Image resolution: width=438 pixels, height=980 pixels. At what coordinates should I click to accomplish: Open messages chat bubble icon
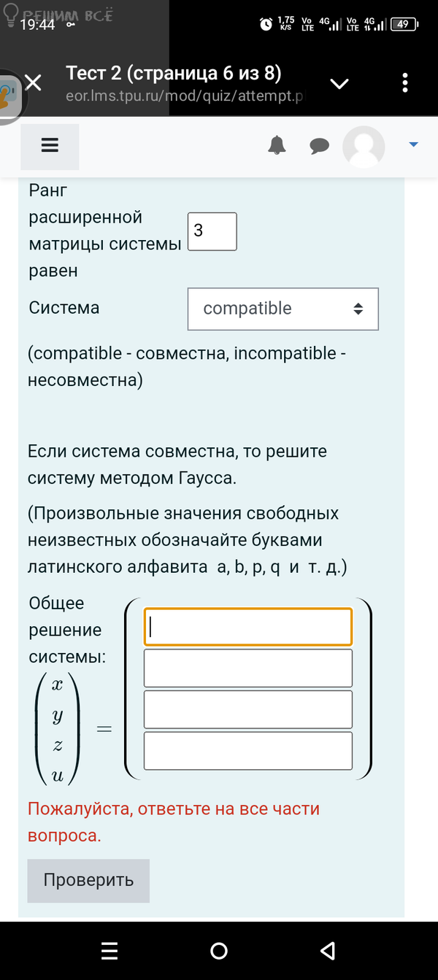[319, 146]
